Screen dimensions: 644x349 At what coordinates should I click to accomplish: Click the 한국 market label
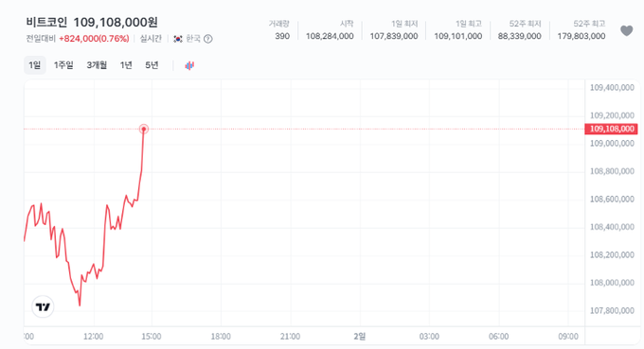193,39
